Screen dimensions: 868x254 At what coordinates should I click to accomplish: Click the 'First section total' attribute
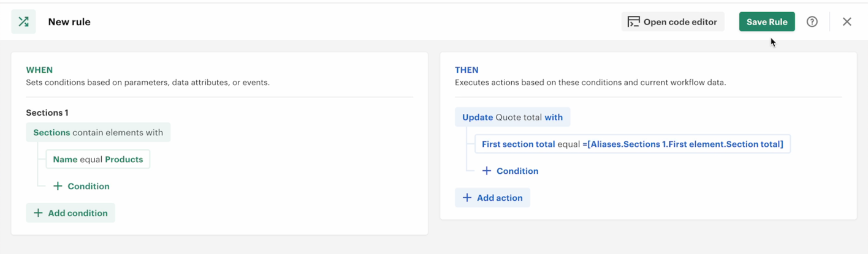pyautogui.click(x=518, y=144)
